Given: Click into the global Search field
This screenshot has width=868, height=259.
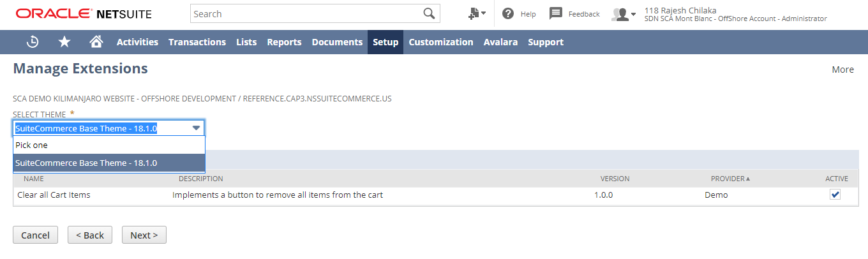Looking at the screenshot, I should [306, 13].
